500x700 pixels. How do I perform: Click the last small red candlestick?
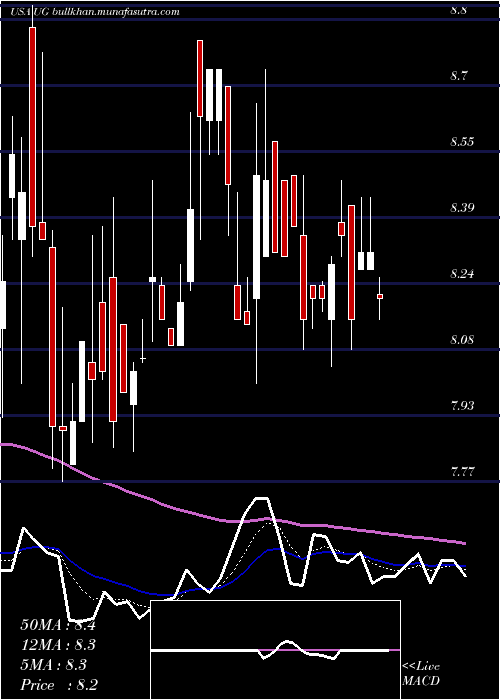point(380,296)
